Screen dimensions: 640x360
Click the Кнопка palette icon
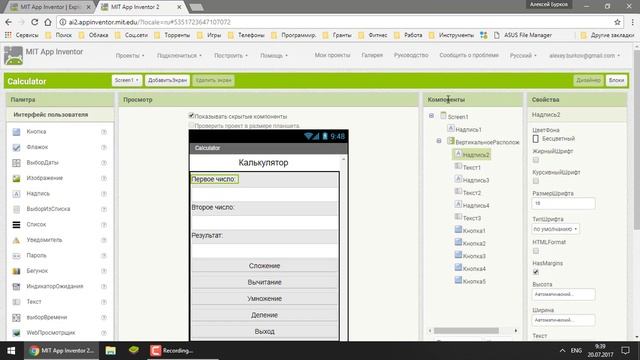pyautogui.click(x=16, y=132)
